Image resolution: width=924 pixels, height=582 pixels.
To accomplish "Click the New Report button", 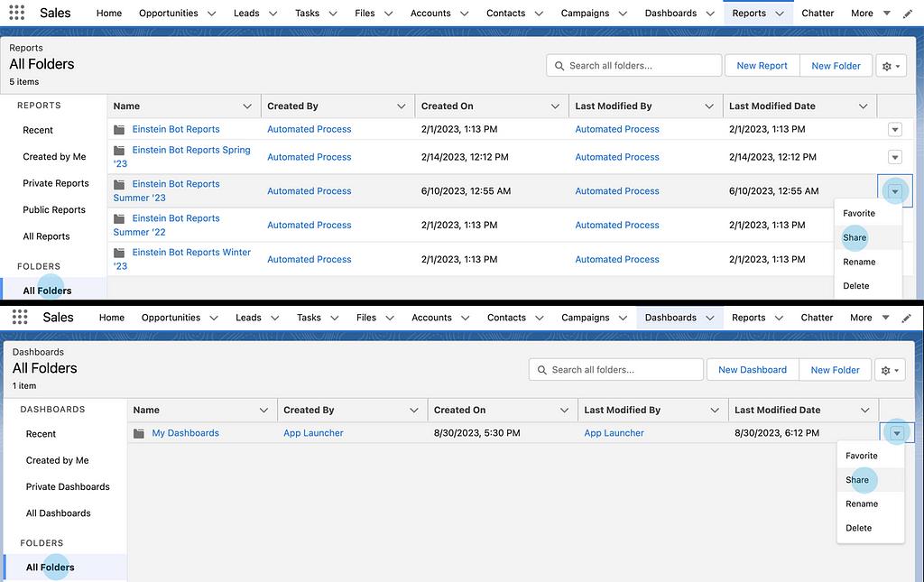I will click(x=762, y=66).
